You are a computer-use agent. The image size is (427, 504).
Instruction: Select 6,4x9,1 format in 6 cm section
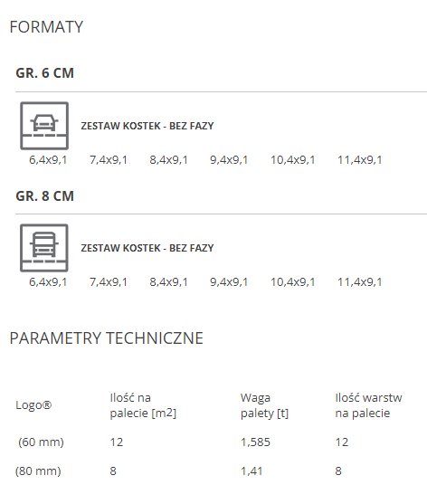pos(48,160)
